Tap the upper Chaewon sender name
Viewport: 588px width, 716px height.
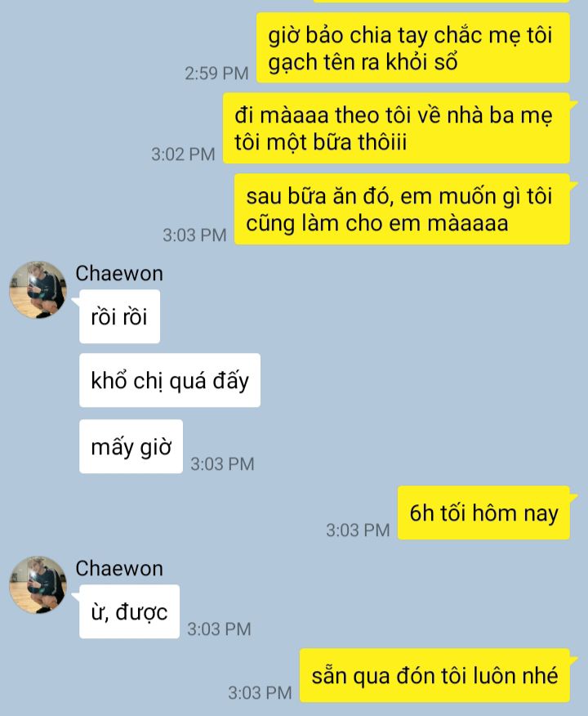coord(119,274)
